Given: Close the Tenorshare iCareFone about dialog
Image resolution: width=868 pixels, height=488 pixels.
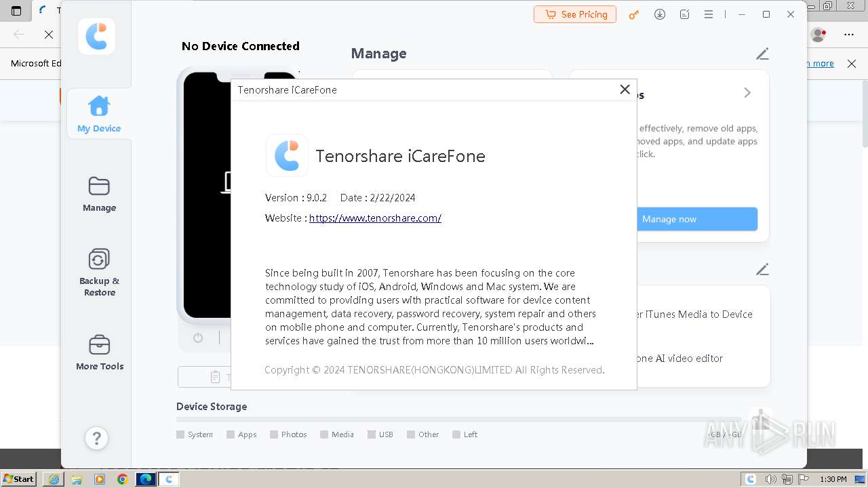Looking at the screenshot, I should (x=625, y=89).
